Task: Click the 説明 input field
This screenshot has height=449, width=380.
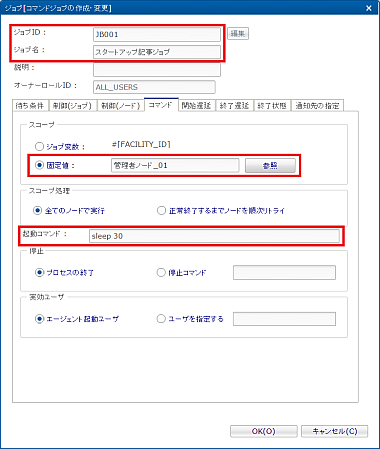Action: point(157,70)
